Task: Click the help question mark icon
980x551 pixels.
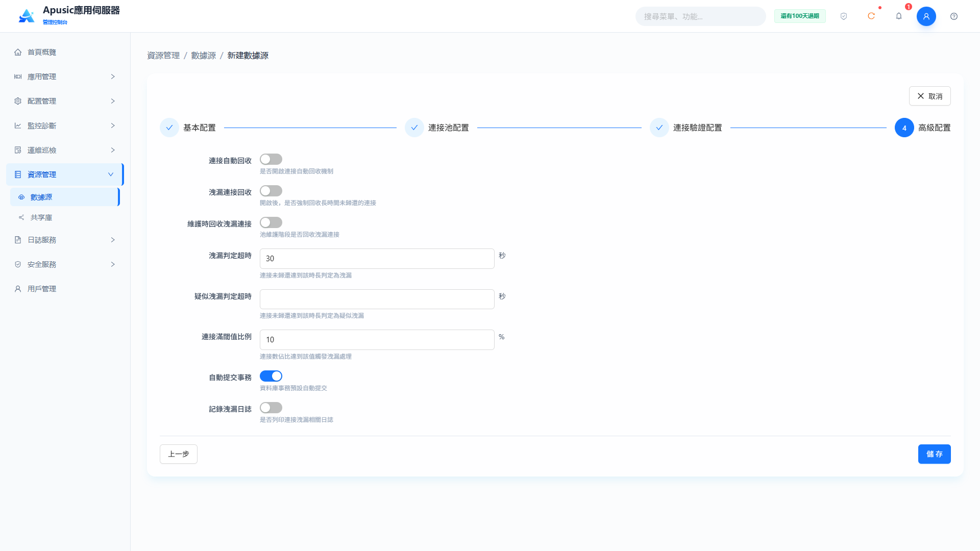Action: coord(954,16)
